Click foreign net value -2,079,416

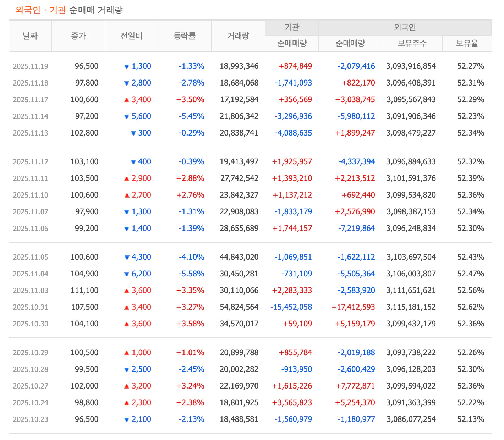[x=356, y=66]
